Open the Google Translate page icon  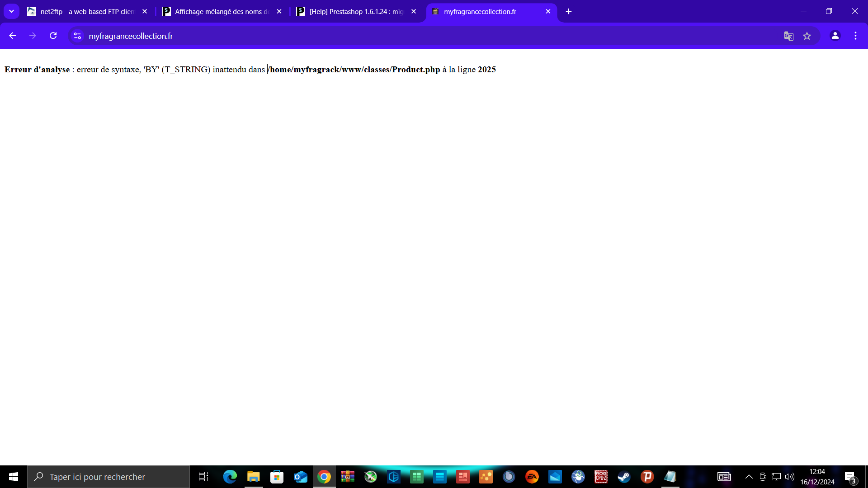pyautogui.click(x=788, y=36)
